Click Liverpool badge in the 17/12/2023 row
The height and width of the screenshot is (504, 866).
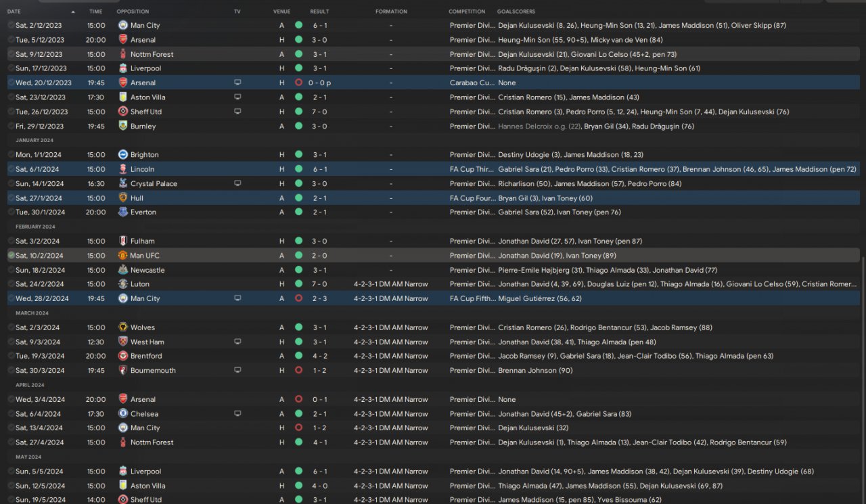pyautogui.click(x=123, y=68)
